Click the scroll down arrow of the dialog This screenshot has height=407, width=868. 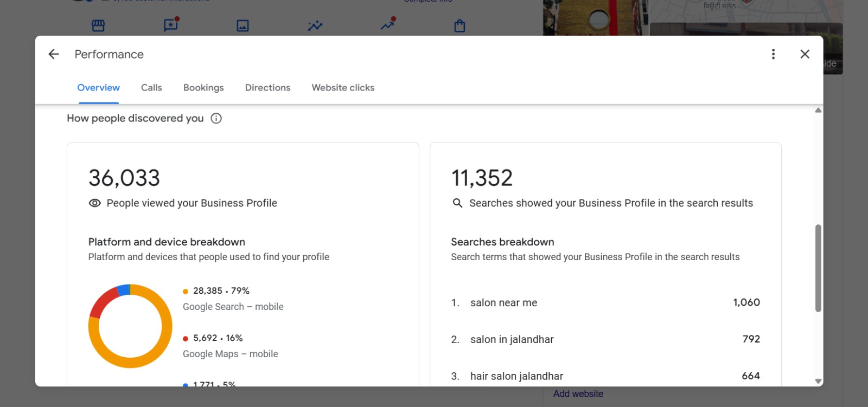tap(818, 381)
